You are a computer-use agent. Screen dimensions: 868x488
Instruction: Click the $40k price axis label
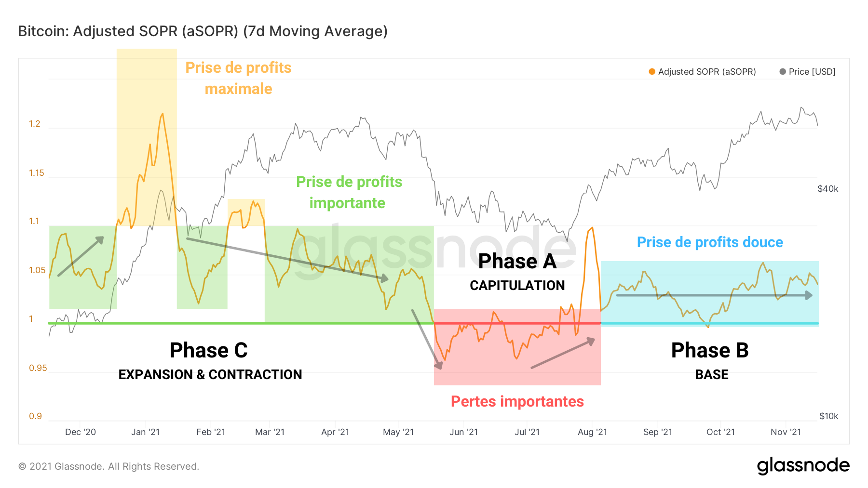point(827,189)
